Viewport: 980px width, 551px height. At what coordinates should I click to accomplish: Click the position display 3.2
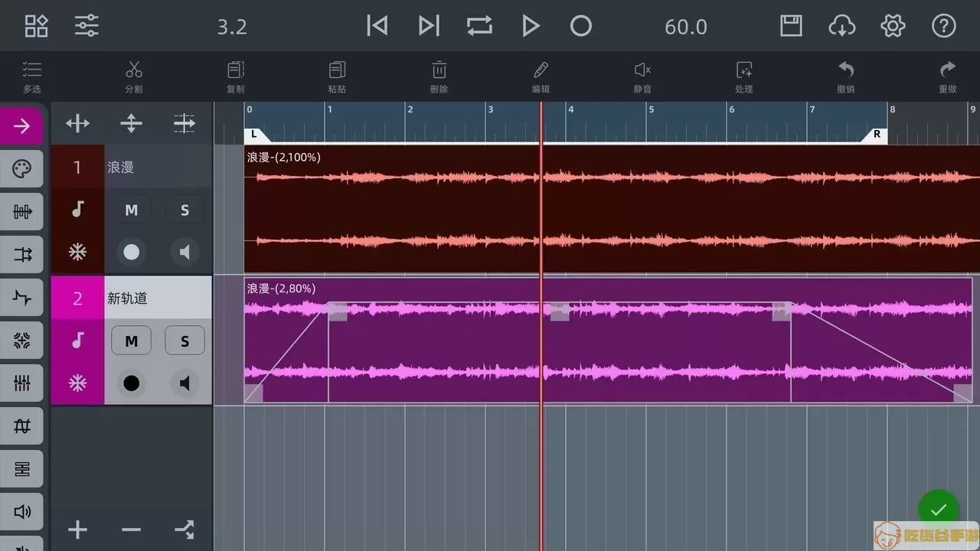[x=232, y=27]
